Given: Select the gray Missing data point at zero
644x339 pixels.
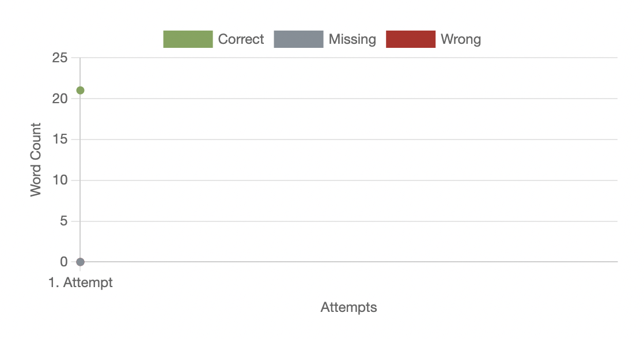Looking at the screenshot, I should point(81,262).
